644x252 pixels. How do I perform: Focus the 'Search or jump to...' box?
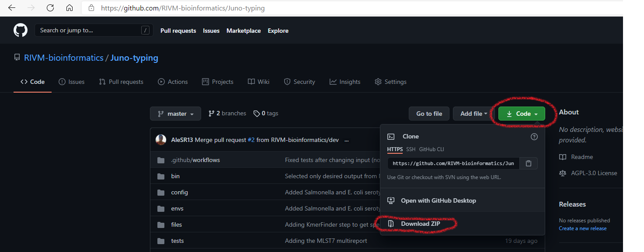point(94,30)
